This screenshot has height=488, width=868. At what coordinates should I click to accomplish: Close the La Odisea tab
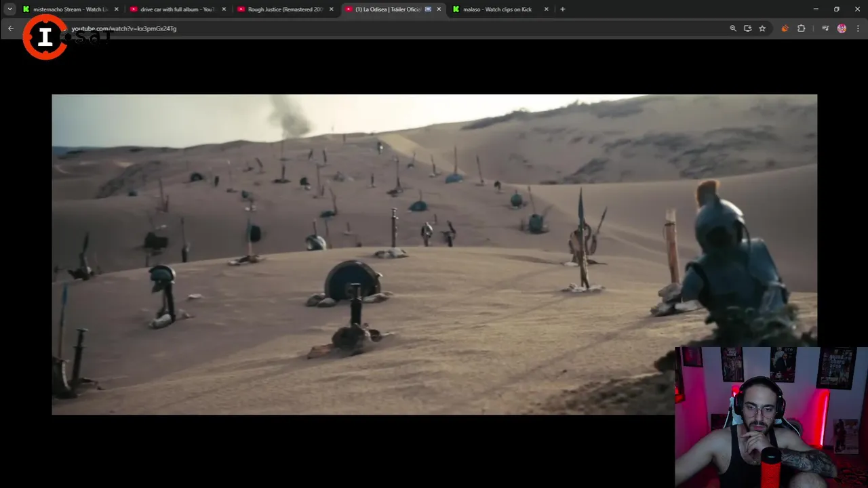(439, 9)
